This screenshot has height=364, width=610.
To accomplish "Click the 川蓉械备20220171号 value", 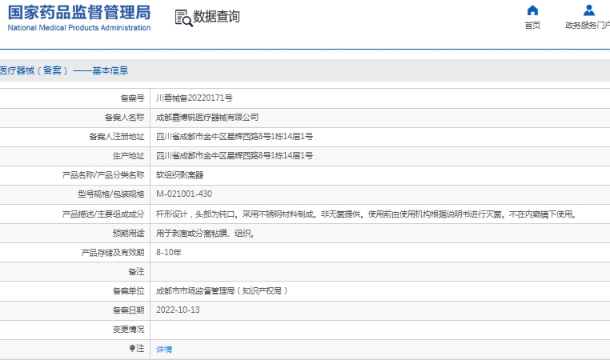I will pyautogui.click(x=194, y=98).
